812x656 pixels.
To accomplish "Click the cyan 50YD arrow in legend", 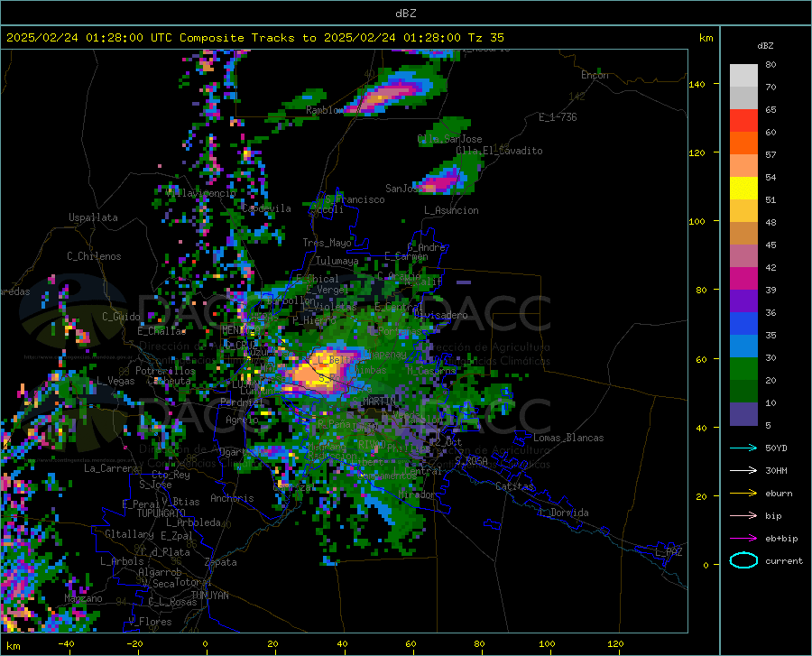I will coord(743,448).
